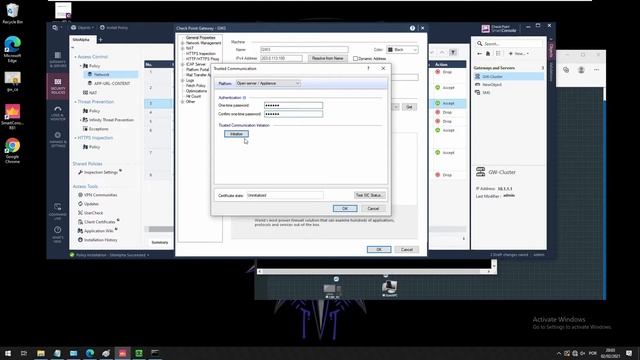Open Command Line in SmartConsole sidebar
Image resolution: width=640 pixels, height=360 pixels.
tap(58, 211)
